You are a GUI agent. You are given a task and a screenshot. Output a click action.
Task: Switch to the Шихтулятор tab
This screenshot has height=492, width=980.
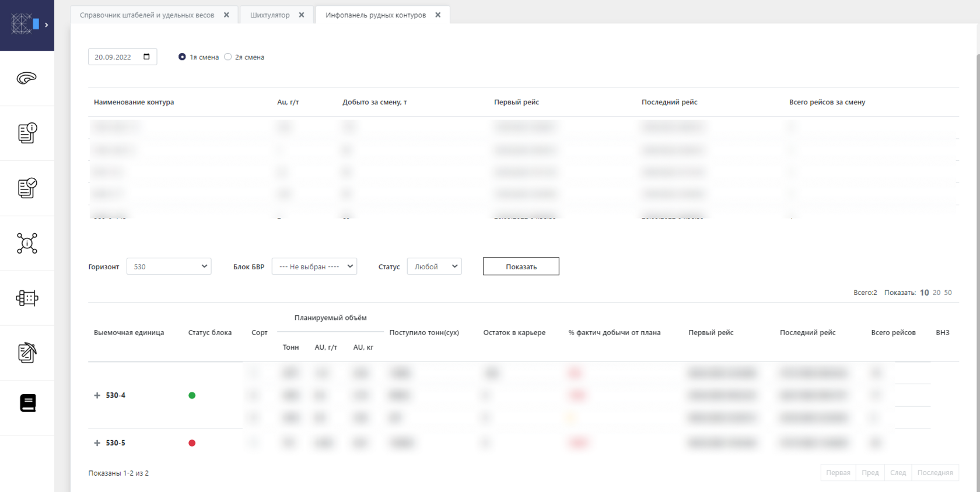click(269, 15)
